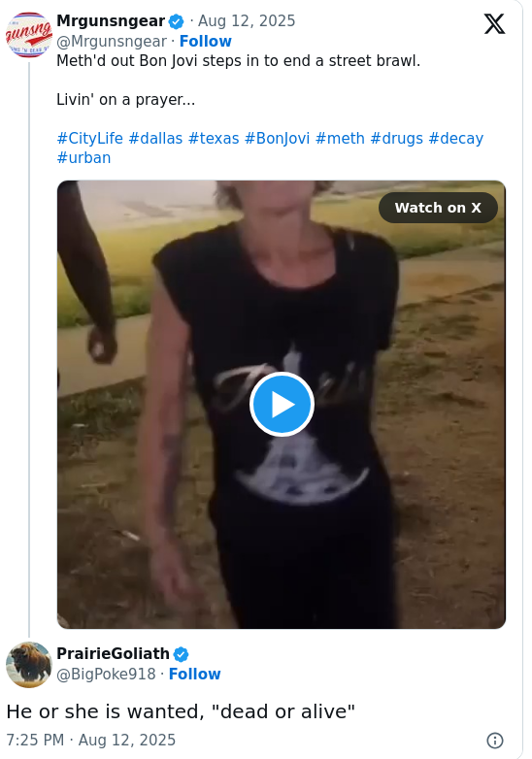Image resolution: width=532 pixels, height=759 pixels.
Task: Click the Watch on X button
Action: coord(438,208)
